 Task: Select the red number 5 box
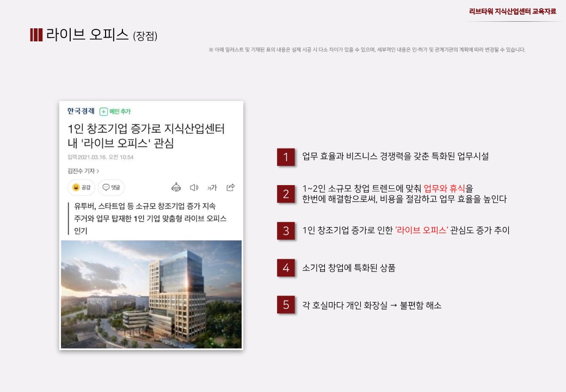(286, 305)
